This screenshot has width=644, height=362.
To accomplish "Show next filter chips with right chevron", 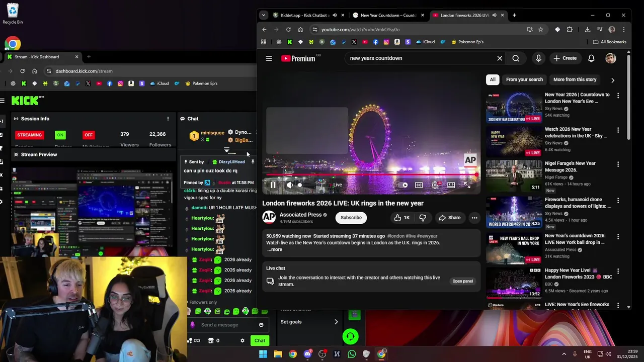I will (x=612, y=80).
